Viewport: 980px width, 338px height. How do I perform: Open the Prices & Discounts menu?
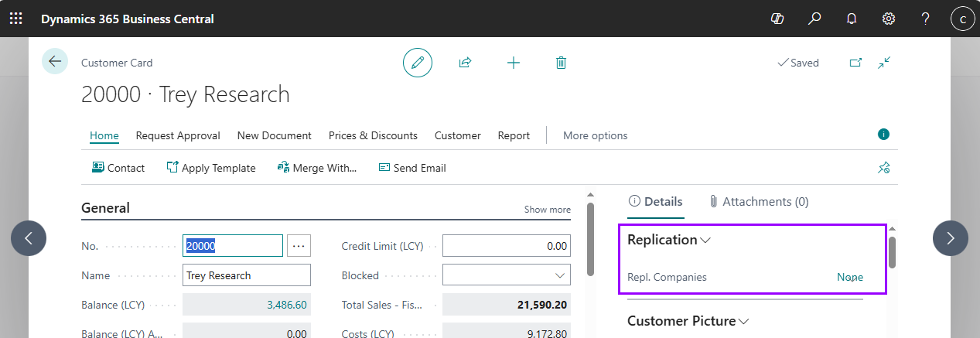pyautogui.click(x=373, y=135)
